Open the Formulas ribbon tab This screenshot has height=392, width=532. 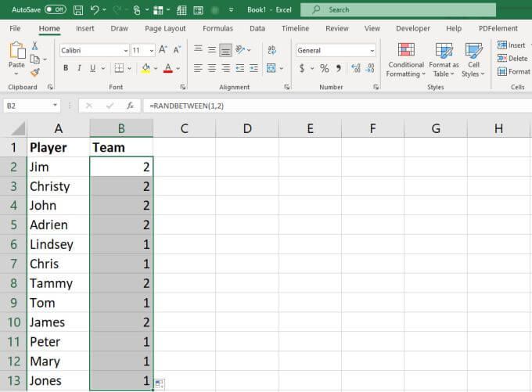[217, 28]
